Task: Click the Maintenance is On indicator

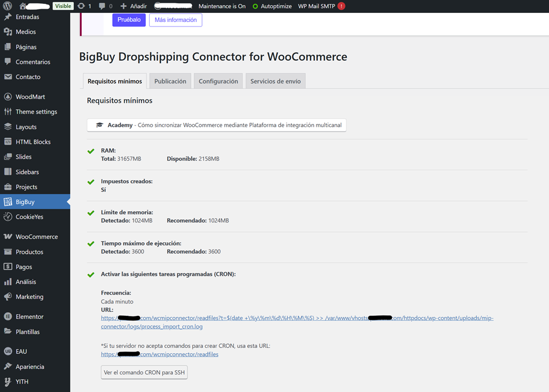Action: pyautogui.click(x=222, y=6)
